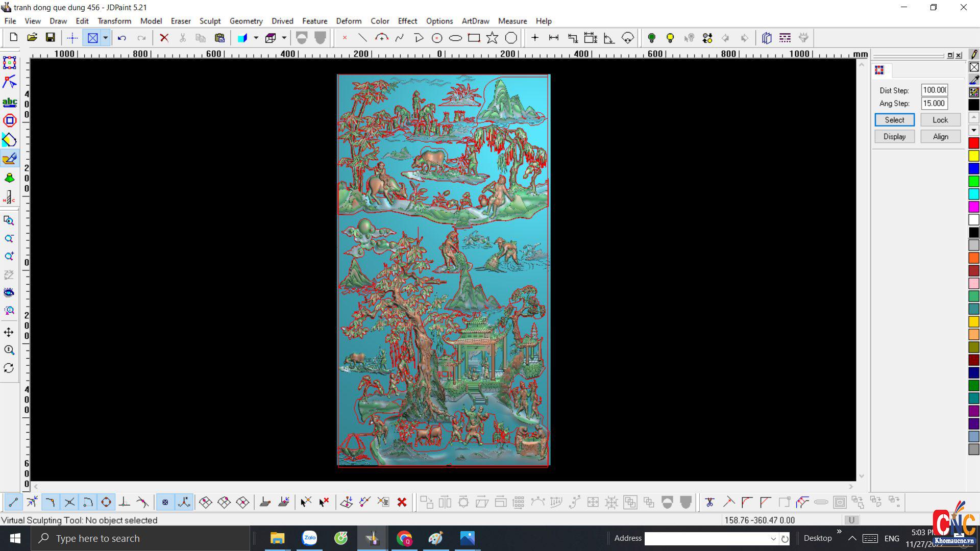Expand the select mode dropdown arrow

click(x=105, y=38)
